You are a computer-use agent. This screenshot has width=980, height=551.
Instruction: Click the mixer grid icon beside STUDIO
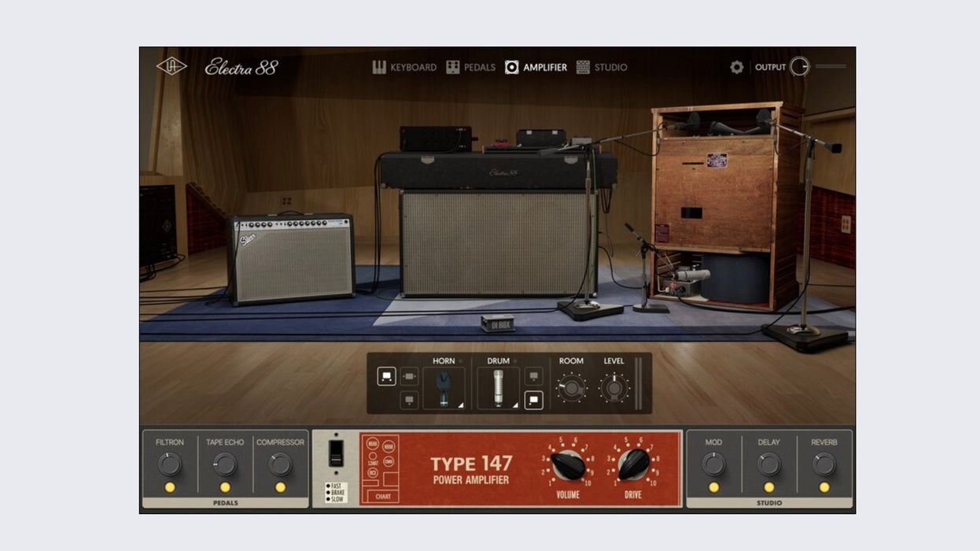pyautogui.click(x=583, y=67)
